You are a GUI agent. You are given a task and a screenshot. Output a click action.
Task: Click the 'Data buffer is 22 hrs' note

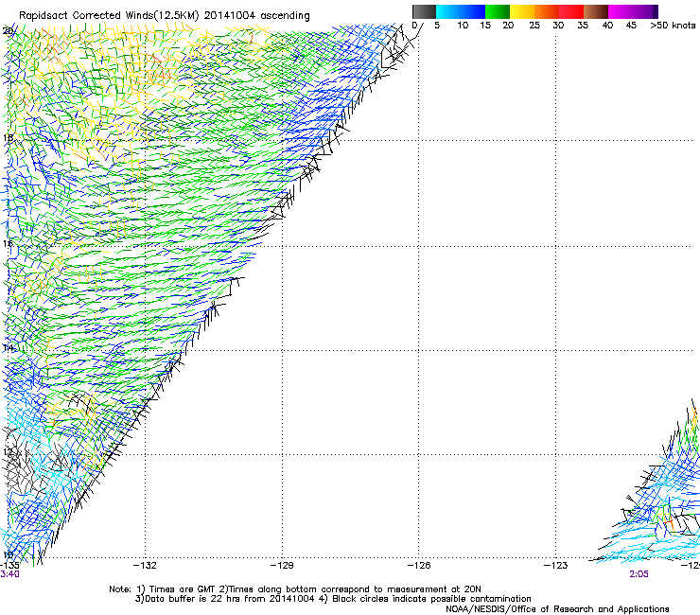click(x=225, y=599)
